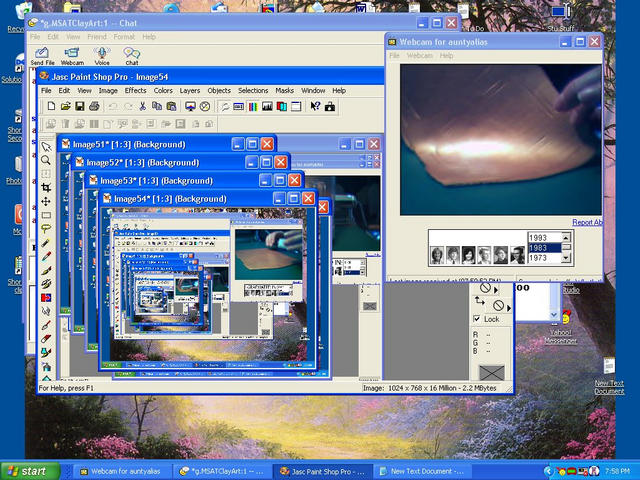Click the first portrait thumbnail in webcam window
The width and height of the screenshot is (640, 480).
click(x=437, y=256)
